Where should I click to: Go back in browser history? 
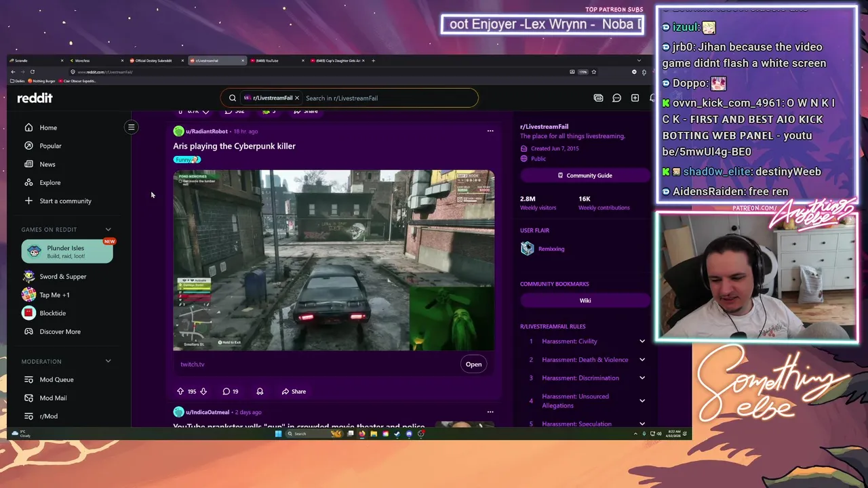[13, 72]
